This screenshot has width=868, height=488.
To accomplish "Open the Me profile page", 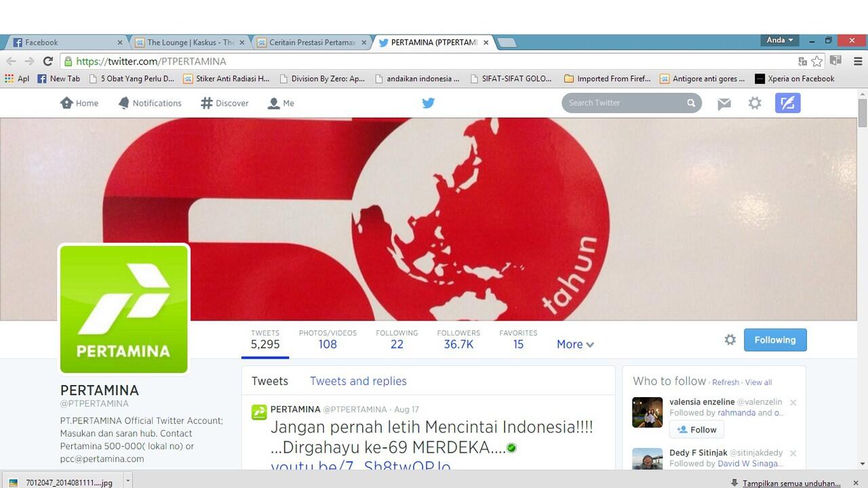I will tap(281, 103).
